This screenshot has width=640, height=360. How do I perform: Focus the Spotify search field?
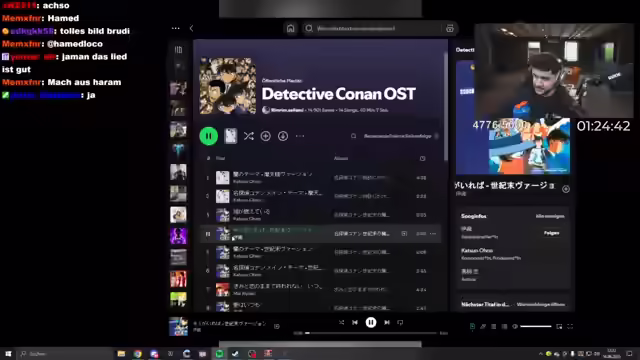[372, 28]
